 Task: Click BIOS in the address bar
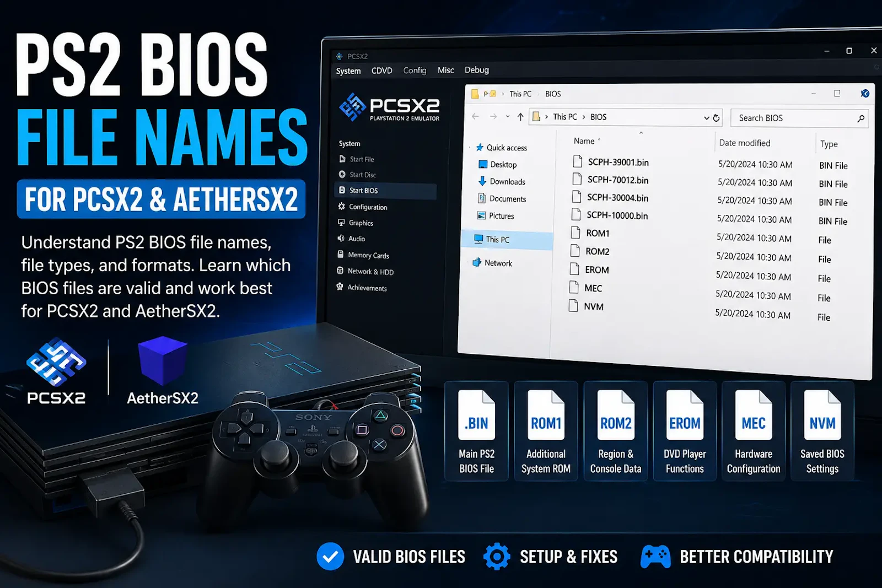point(598,117)
